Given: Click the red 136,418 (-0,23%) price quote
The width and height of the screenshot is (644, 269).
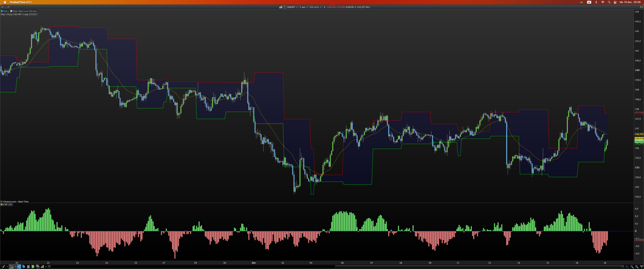Looking at the screenshot, I should click(336, 7).
